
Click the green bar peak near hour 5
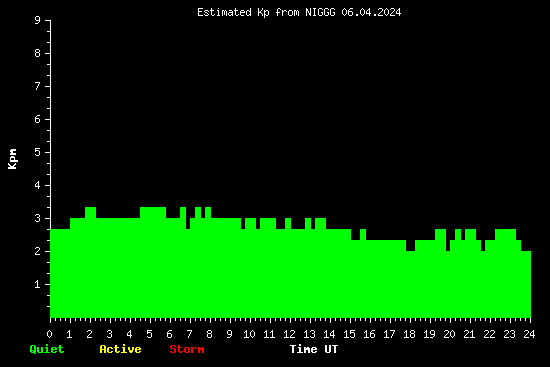153,212
